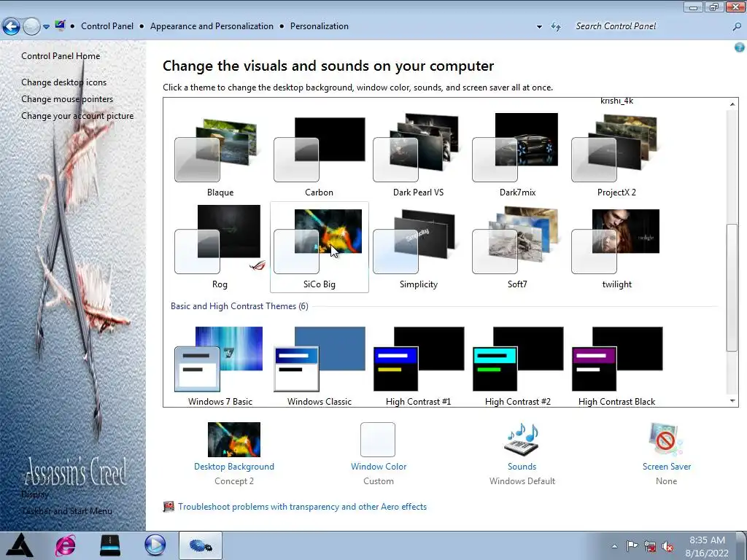This screenshot has height=560, width=747.
Task: Focus the Search Control Panel field
Action: pyautogui.click(x=650, y=26)
